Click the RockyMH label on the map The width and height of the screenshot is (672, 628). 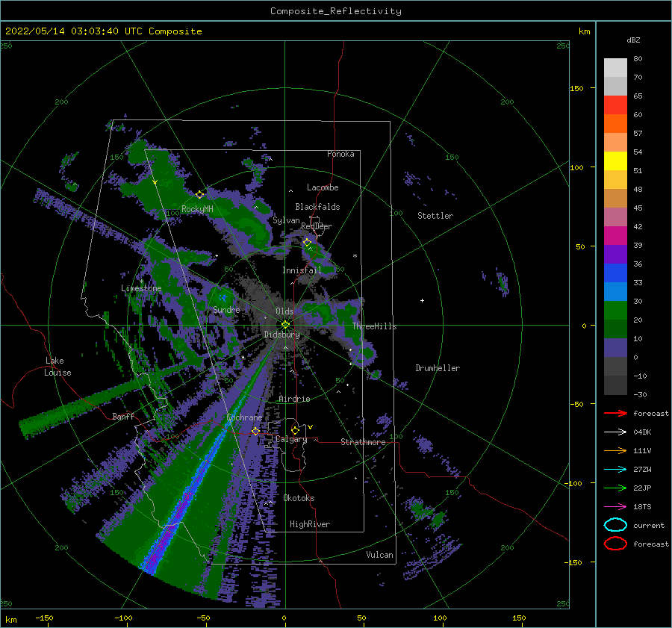197,209
